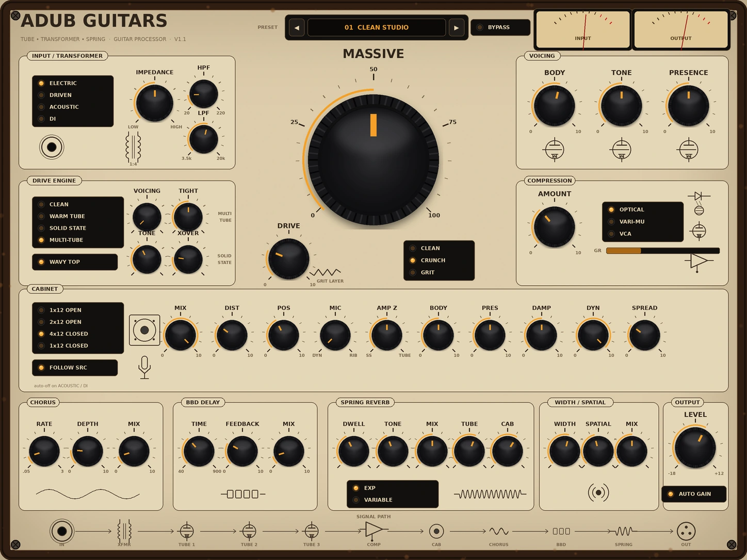Click the spring reverb DWELL knob
This screenshot has width=747, height=560.
353,451
